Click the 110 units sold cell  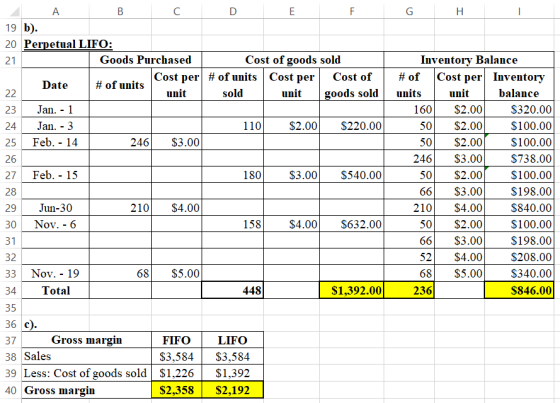(x=232, y=126)
